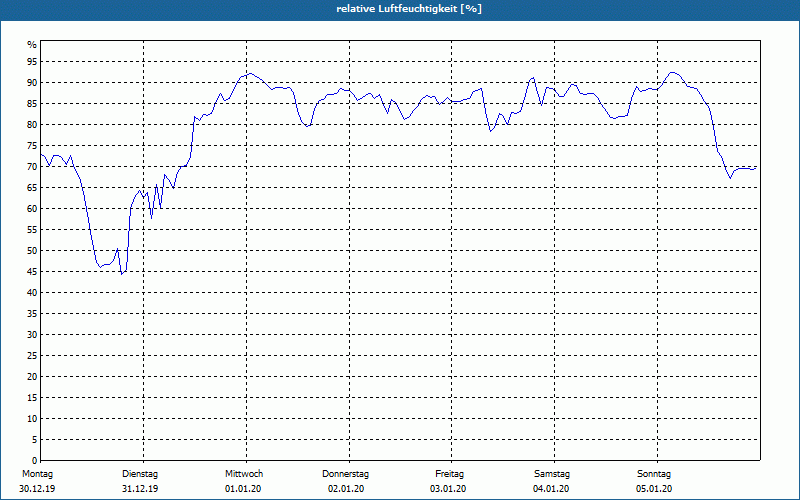
Task: Select the '55' y-axis value
Action: coord(32,230)
